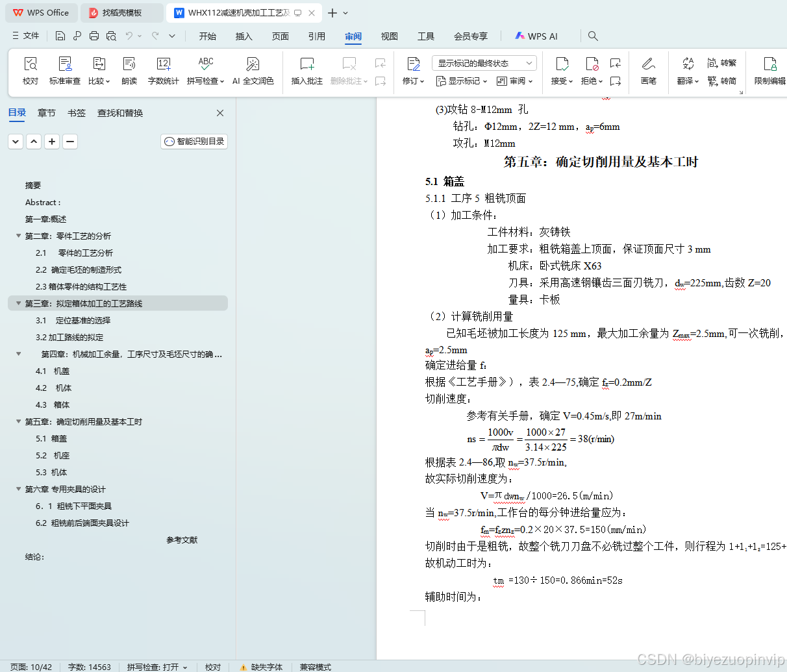Click the 校对 proofreading icon
The image size is (787, 672).
pyautogui.click(x=31, y=71)
